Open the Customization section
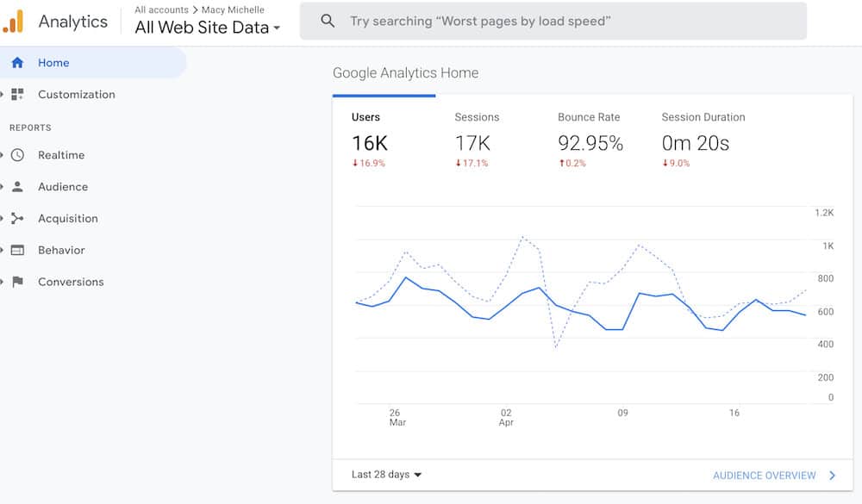 coord(77,95)
